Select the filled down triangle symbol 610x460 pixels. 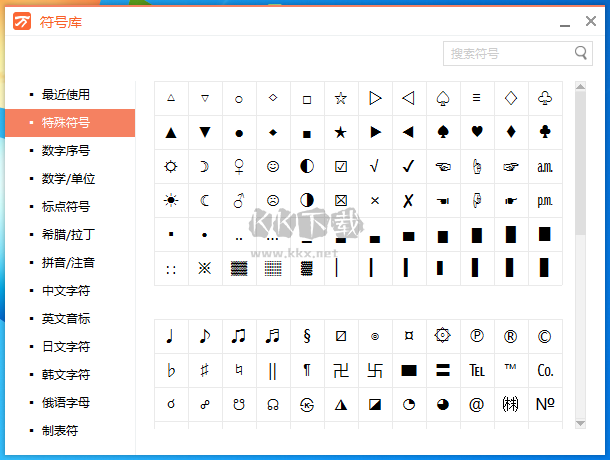[x=205, y=133]
